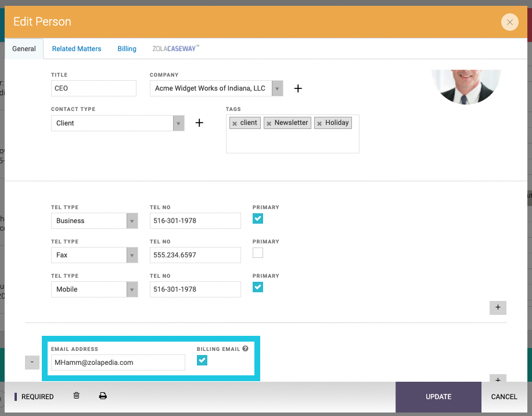
Task: Click empty area of Tags box
Action: (293, 142)
